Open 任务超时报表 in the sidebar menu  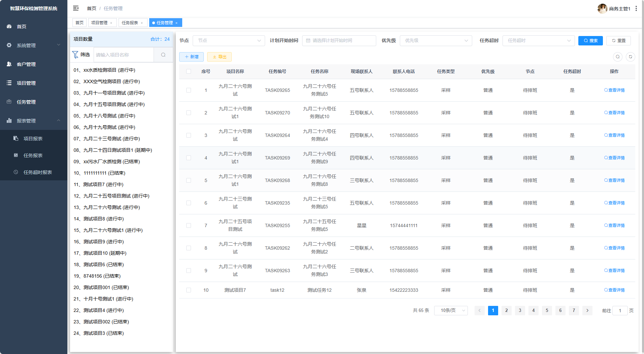pyautogui.click(x=37, y=172)
